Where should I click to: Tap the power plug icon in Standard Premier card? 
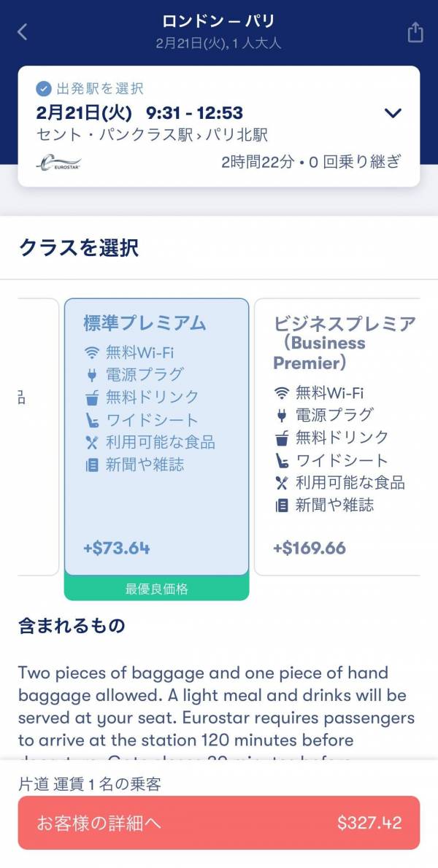pyautogui.click(x=92, y=375)
